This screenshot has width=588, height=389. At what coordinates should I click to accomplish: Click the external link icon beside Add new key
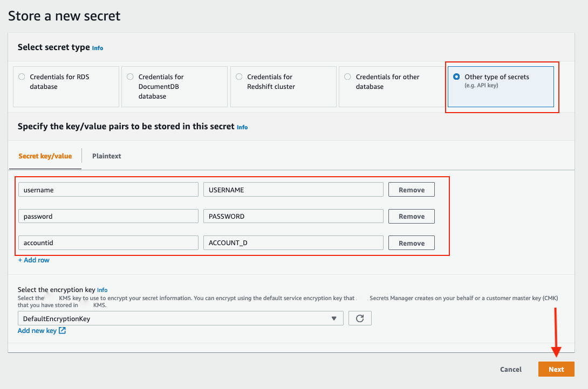point(63,331)
